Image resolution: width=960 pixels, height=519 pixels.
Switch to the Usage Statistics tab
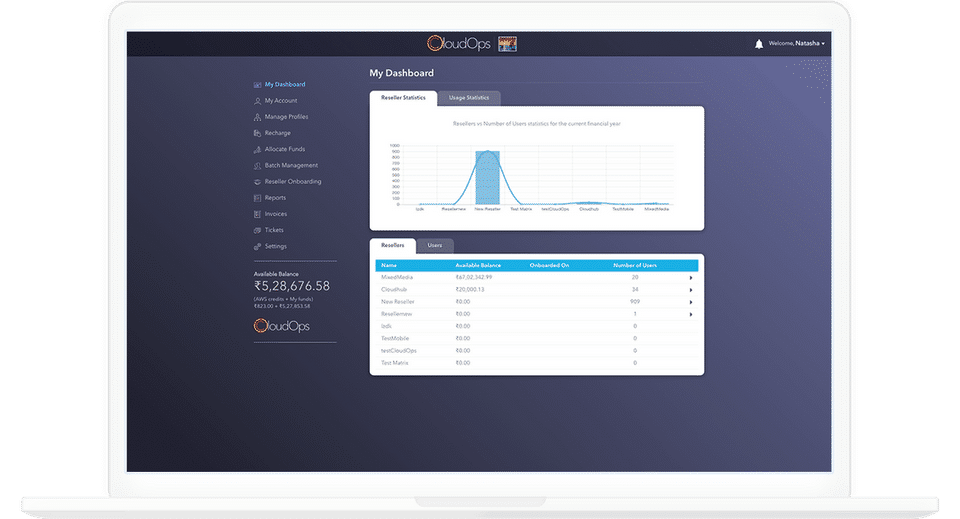click(x=469, y=98)
